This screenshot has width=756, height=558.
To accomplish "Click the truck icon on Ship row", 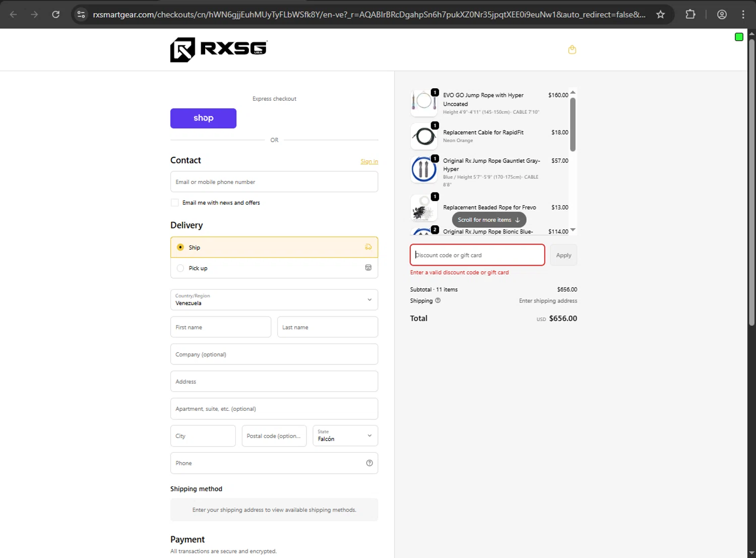I will 368,247.
